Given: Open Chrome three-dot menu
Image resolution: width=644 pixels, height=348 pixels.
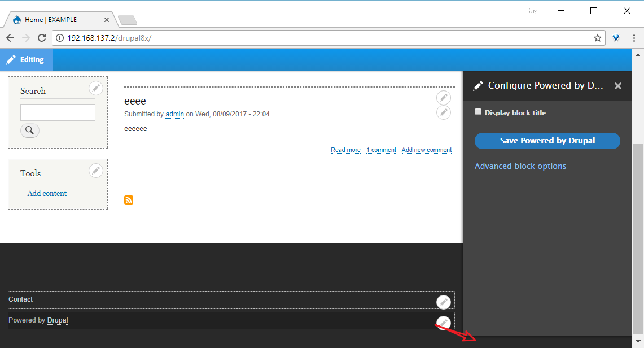Looking at the screenshot, I should tap(634, 38).
